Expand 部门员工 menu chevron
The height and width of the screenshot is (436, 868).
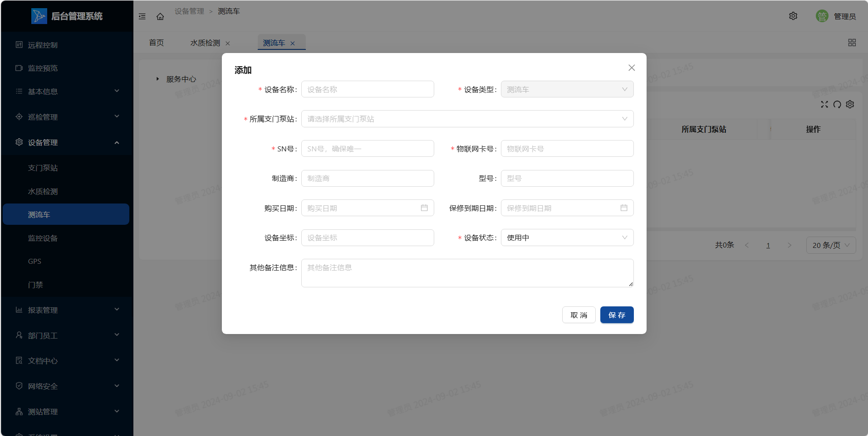click(117, 335)
